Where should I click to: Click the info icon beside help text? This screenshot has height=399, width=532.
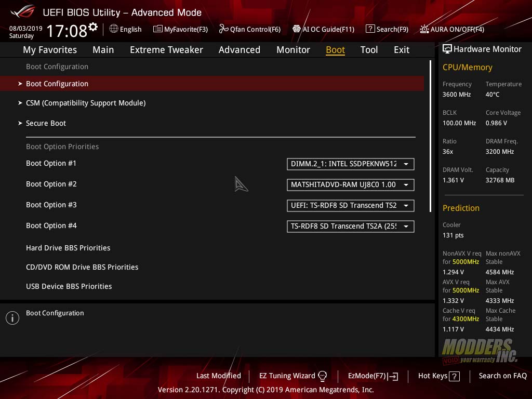click(12, 318)
